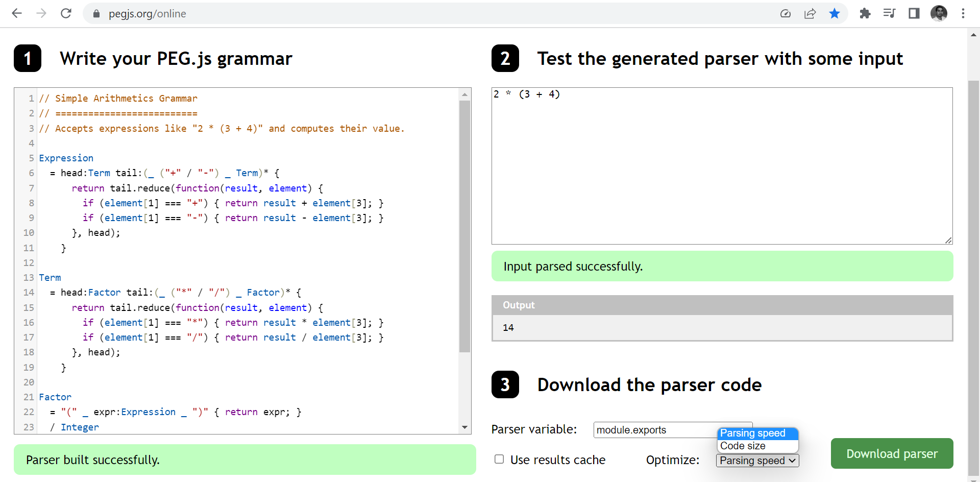Open the Optimize dropdown

point(757,461)
